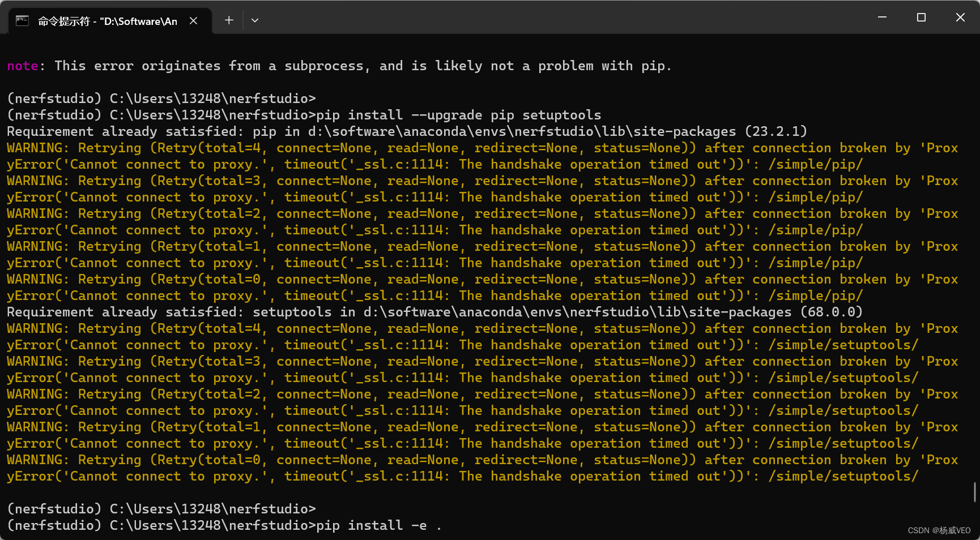The width and height of the screenshot is (980, 540).
Task: Click the note: text at the top
Action: click(x=23, y=66)
